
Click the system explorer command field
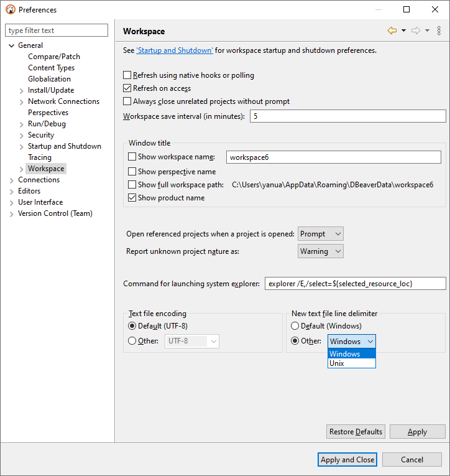coord(356,284)
